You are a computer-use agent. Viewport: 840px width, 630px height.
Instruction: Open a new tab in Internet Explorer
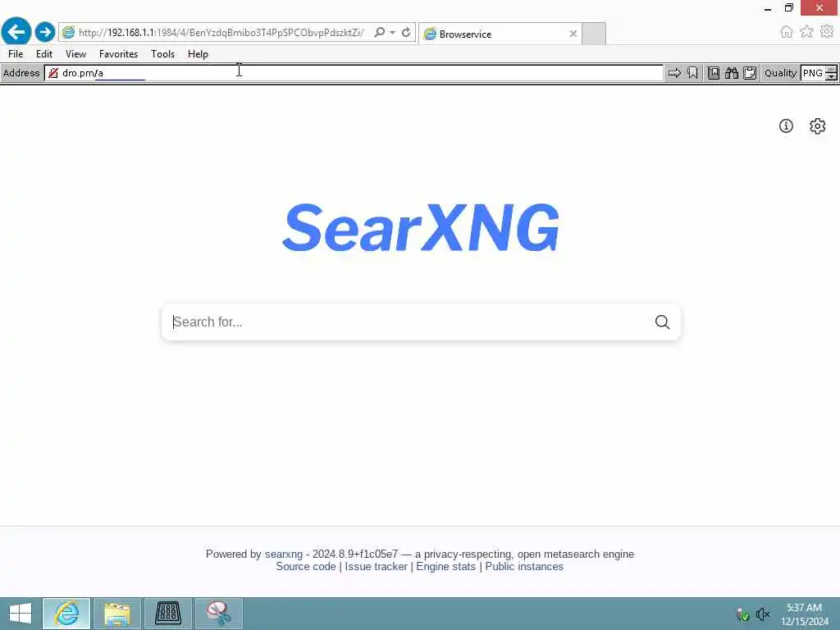coord(594,34)
